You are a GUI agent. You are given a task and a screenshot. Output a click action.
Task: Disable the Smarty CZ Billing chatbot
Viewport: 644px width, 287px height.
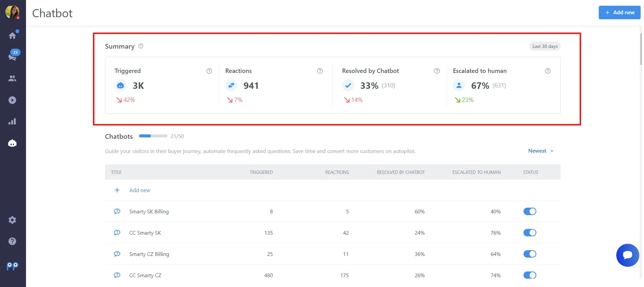(x=530, y=254)
